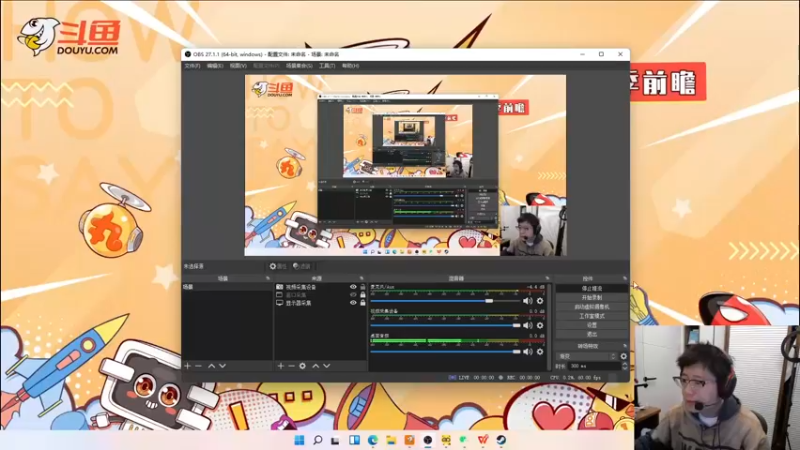Open source properties via the Sources gear icon

(303, 366)
